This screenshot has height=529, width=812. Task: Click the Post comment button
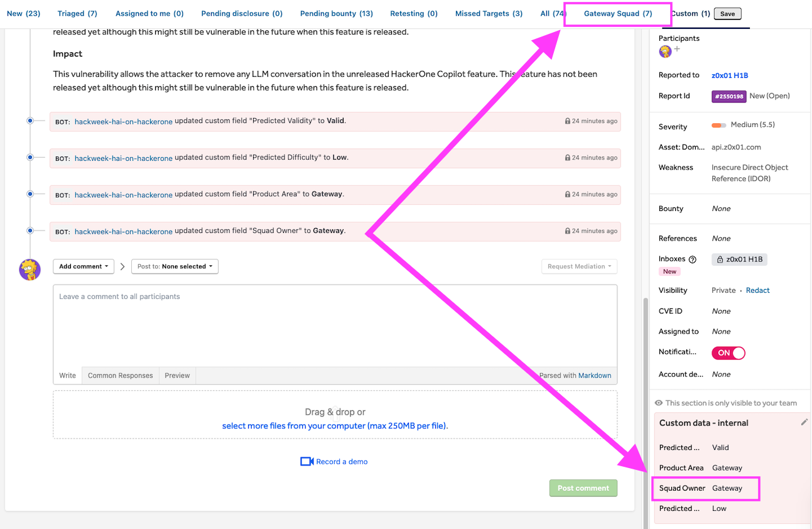583,488
